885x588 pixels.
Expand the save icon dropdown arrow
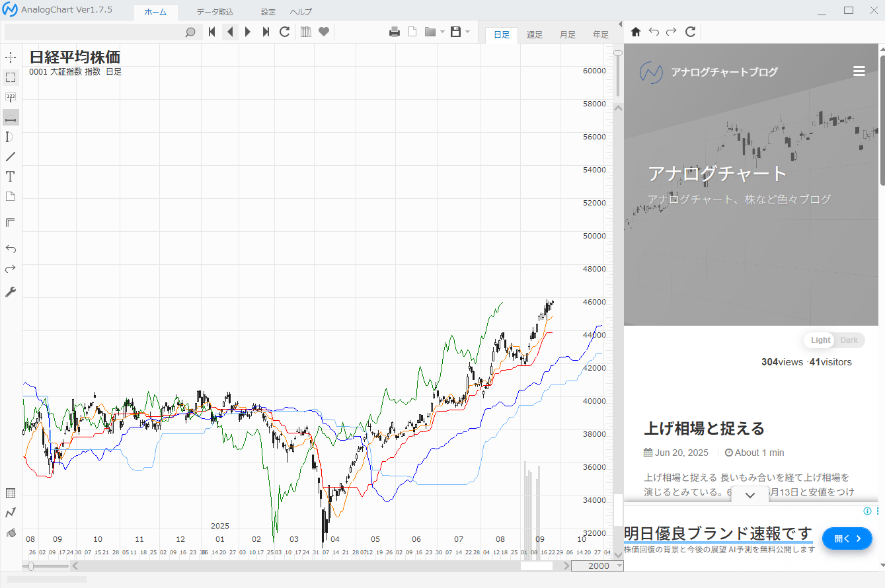[467, 32]
